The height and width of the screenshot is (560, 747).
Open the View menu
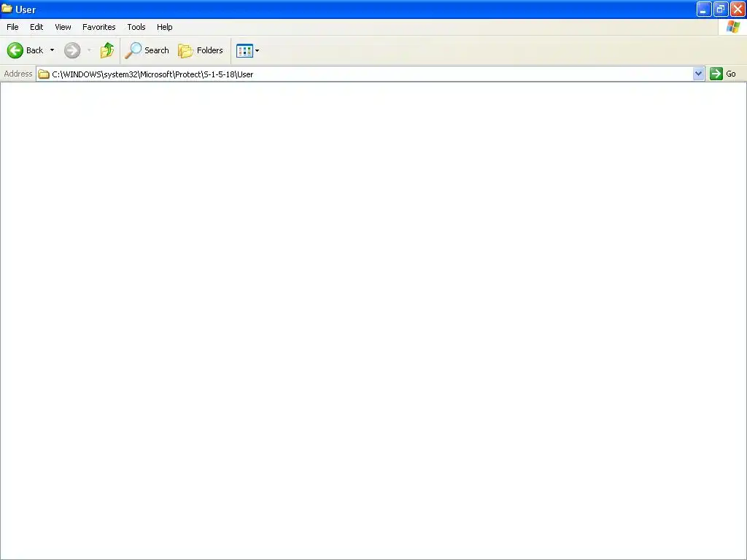tap(63, 27)
